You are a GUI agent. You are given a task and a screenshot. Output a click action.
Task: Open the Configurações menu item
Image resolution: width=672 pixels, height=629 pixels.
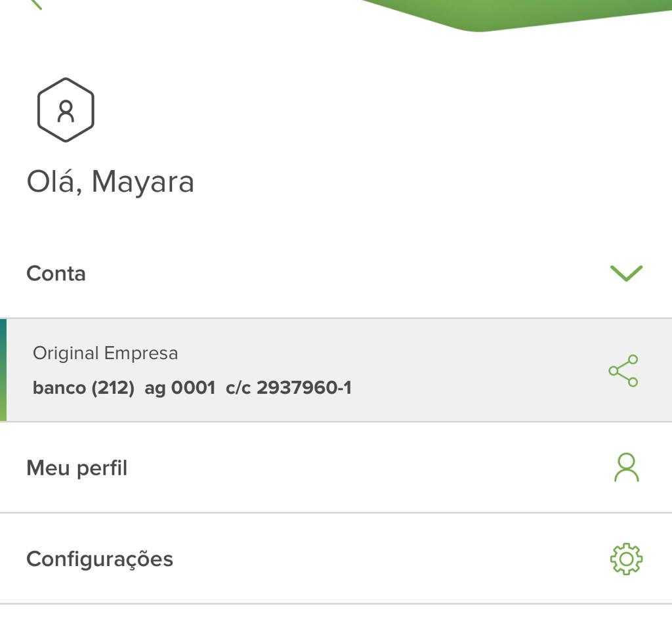click(100, 559)
